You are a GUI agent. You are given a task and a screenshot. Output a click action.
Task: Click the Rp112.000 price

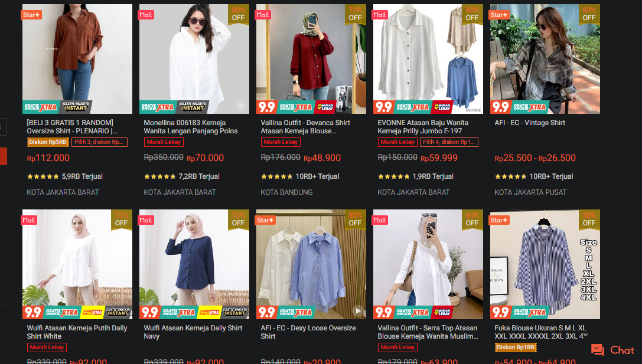point(48,158)
